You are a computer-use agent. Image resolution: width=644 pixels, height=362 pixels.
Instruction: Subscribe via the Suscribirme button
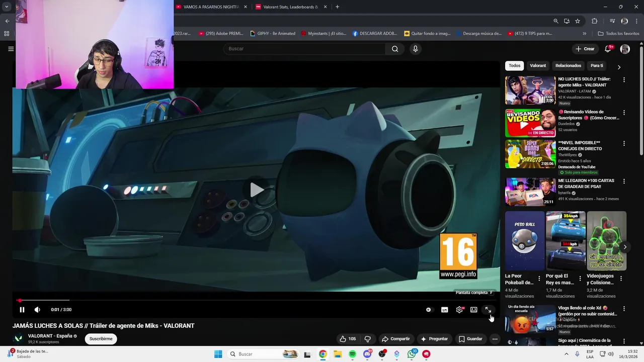(x=101, y=339)
